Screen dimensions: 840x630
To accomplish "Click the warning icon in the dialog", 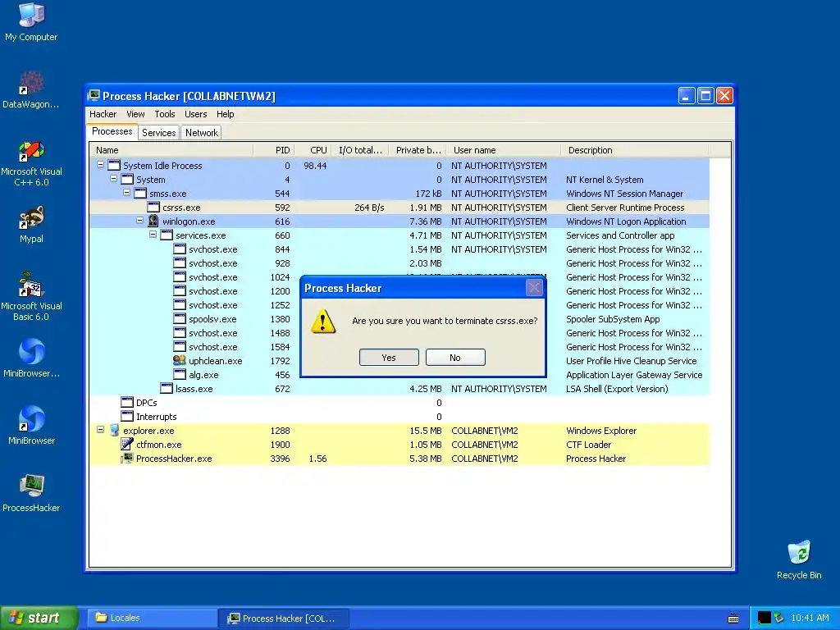I will tap(323, 322).
